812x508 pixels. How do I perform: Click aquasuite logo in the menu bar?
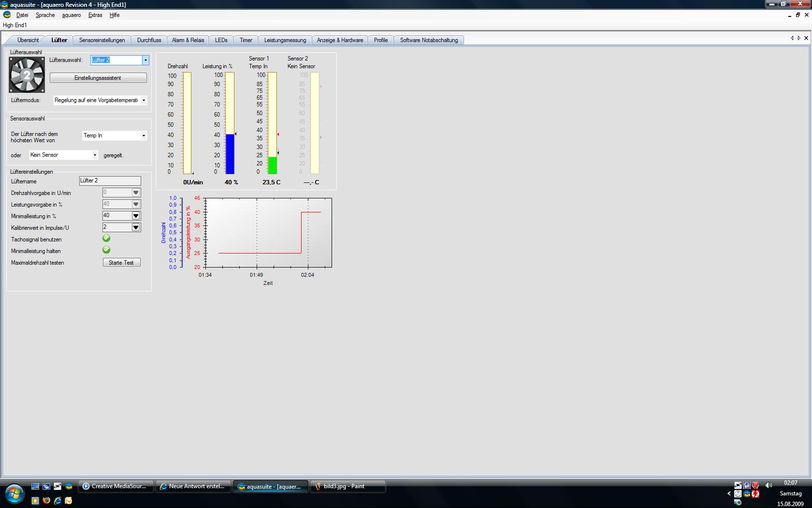pos(7,15)
